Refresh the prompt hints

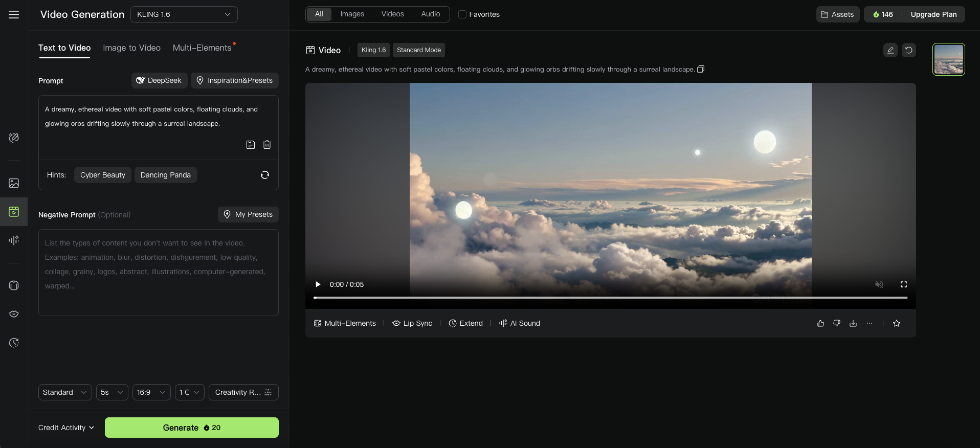pyautogui.click(x=265, y=175)
